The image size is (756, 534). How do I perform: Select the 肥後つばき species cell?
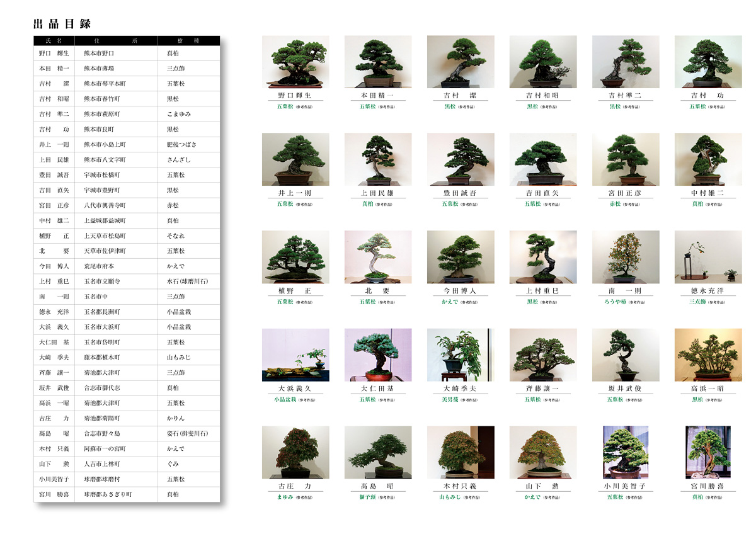point(181,145)
